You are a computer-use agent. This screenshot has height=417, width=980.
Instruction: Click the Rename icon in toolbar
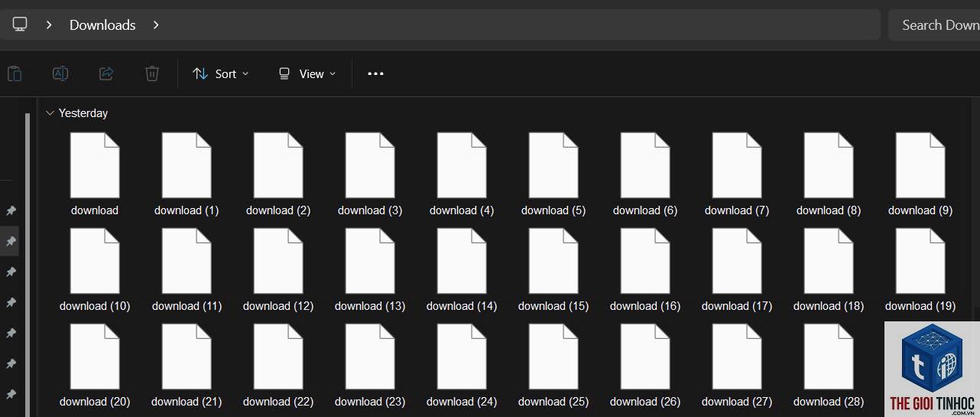pyautogui.click(x=60, y=73)
